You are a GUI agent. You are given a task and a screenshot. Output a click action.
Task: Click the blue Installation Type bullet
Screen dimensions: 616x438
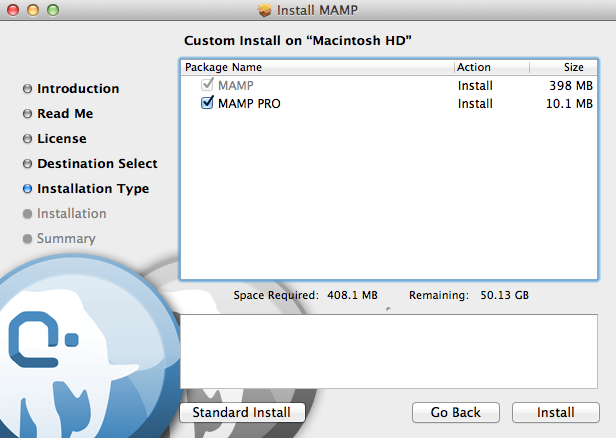pyautogui.click(x=27, y=189)
